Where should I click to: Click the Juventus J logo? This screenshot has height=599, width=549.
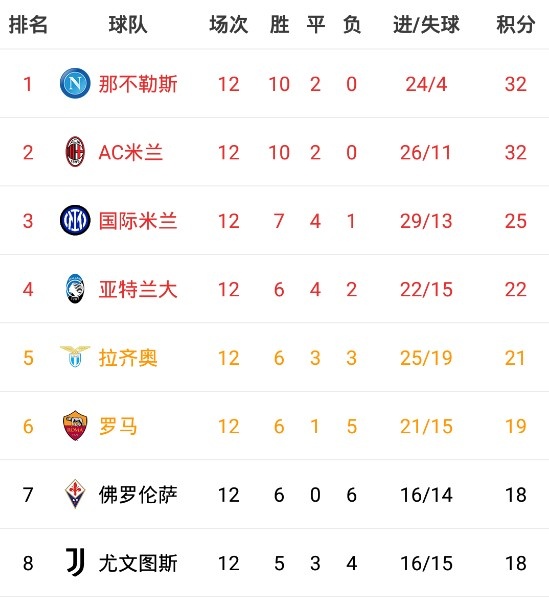[x=75, y=562]
